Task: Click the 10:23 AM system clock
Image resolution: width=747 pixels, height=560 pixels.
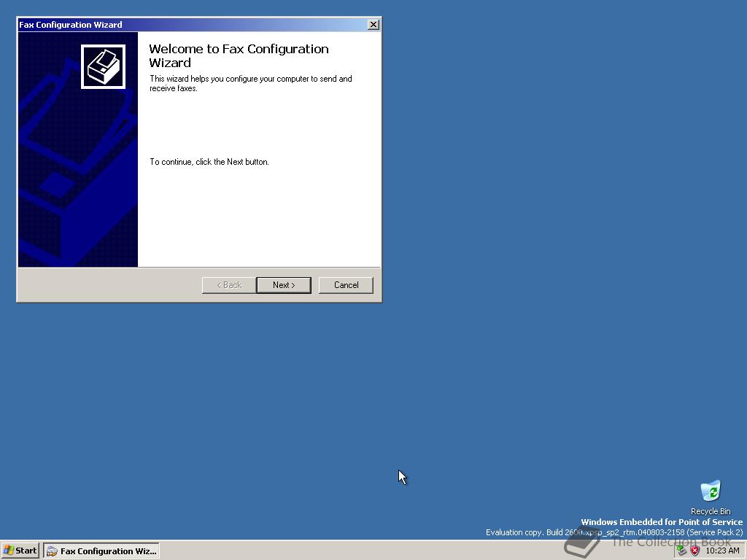Action: click(722, 551)
